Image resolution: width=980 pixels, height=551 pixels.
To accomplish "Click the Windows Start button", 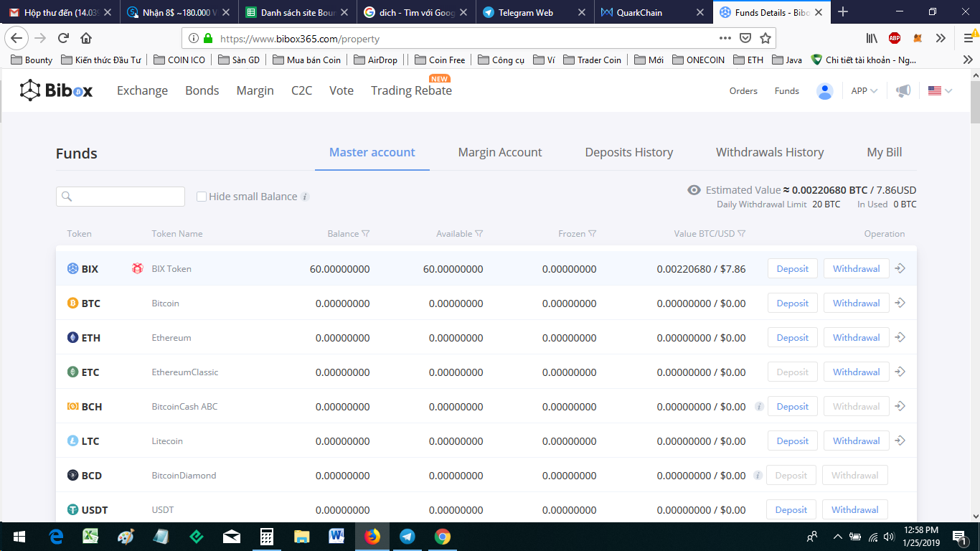I will pyautogui.click(x=19, y=537).
